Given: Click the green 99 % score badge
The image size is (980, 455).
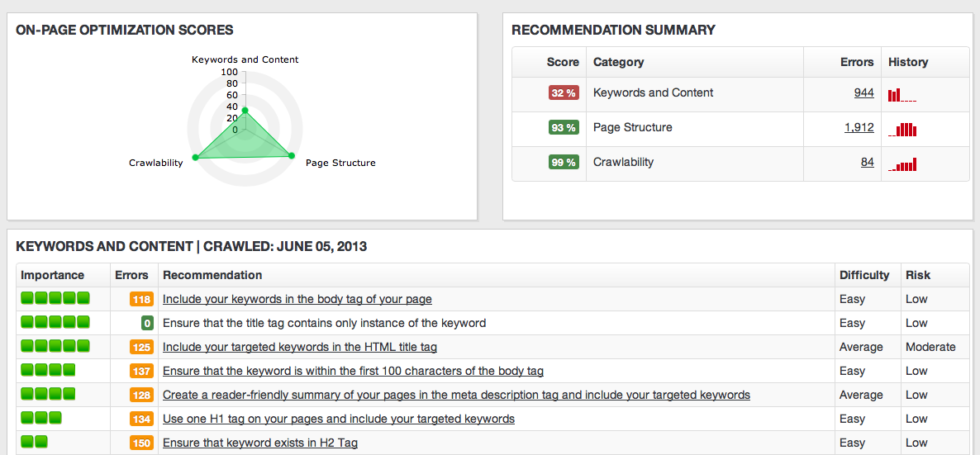Looking at the screenshot, I should (x=564, y=163).
